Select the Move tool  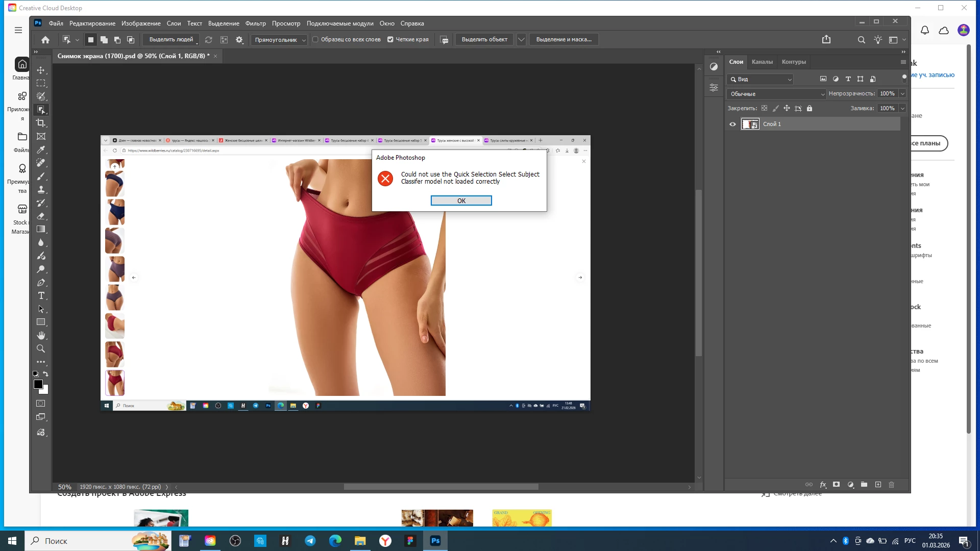[41, 70]
